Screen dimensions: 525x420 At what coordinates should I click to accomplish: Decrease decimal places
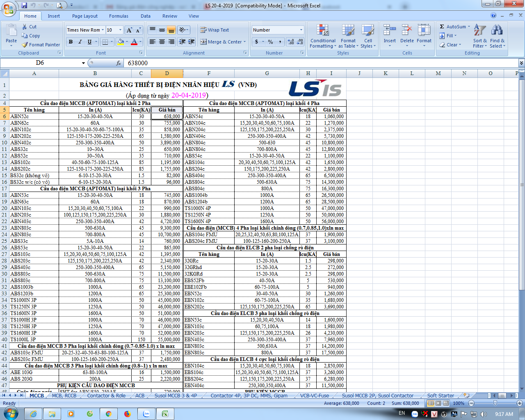pos(300,42)
